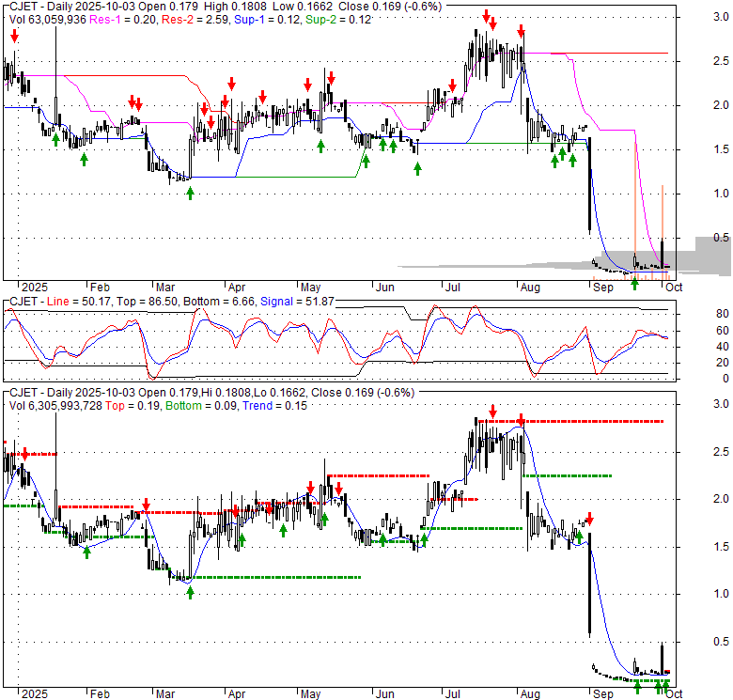Select the Sup-1 = 0.12 legend label
The height and width of the screenshot is (700, 733).
tap(267, 20)
